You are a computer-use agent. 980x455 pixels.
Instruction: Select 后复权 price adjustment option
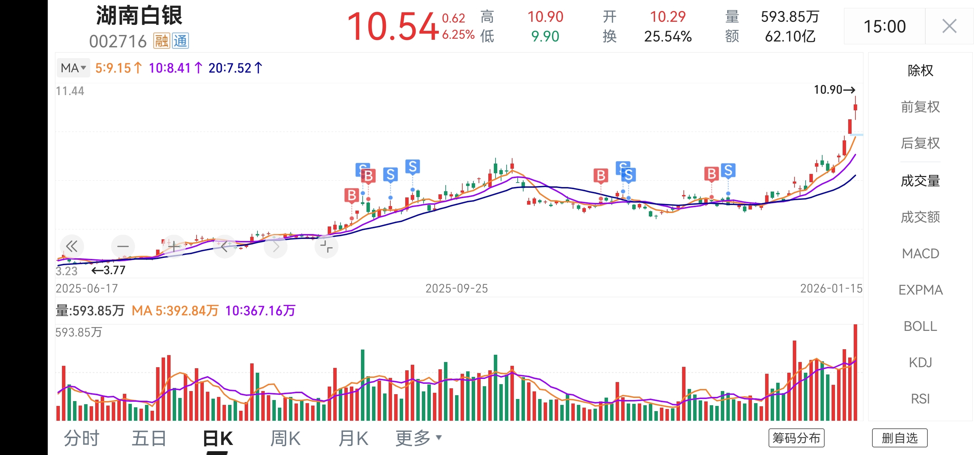[x=920, y=143]
